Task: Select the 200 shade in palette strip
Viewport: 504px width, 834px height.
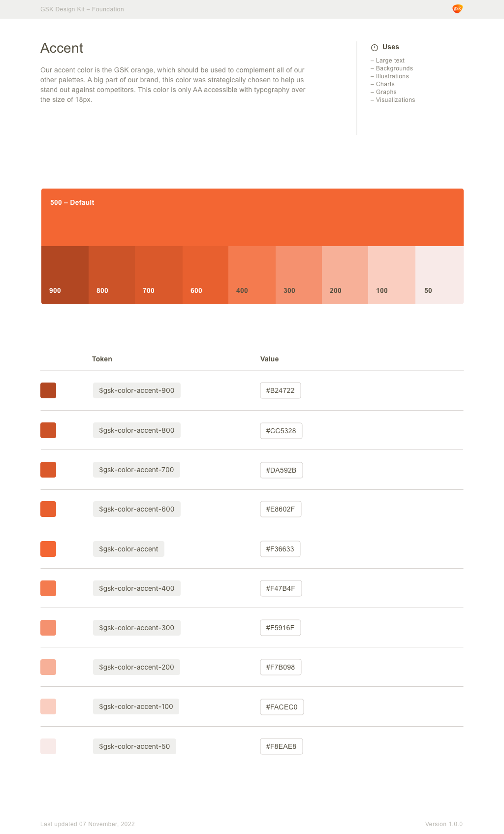Action: [345, 275]
